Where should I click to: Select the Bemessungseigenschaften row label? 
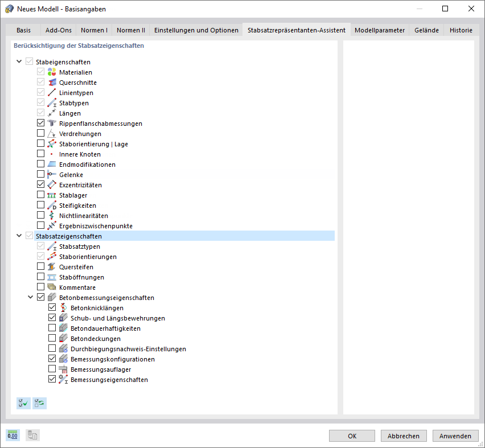[109, 380]
